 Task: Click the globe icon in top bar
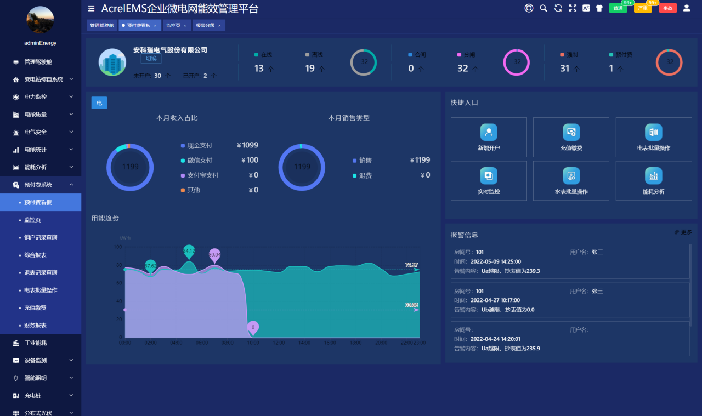(x=529, y=8)
